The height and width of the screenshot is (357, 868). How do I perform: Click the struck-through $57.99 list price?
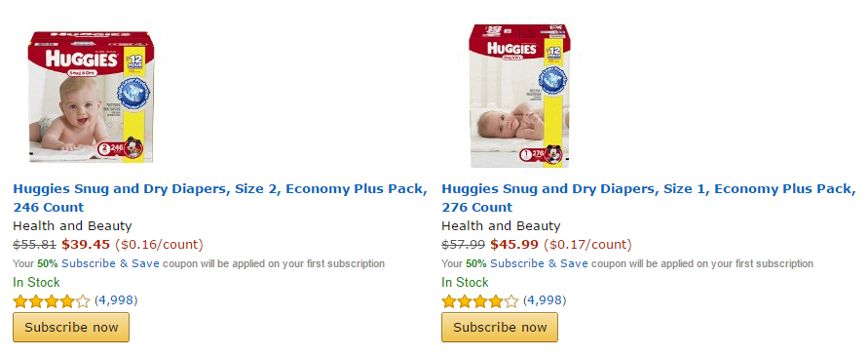click(x=463, y=245)
